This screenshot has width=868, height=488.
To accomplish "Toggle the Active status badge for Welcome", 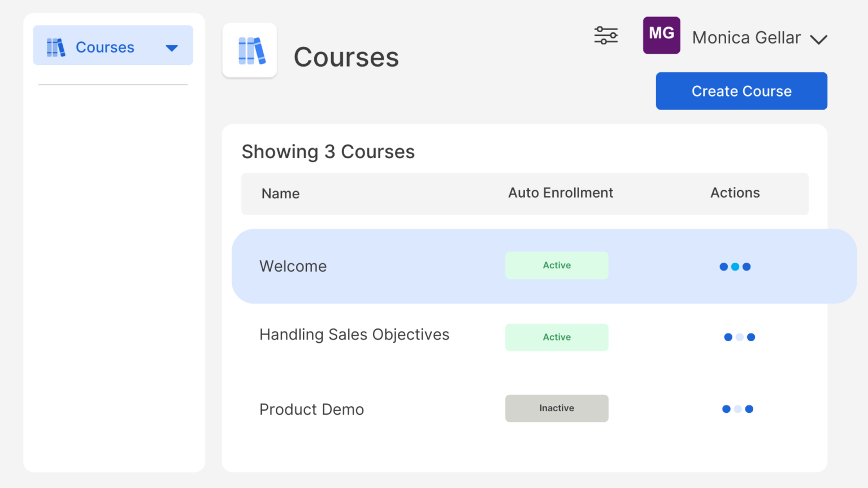I will tap(557, 265).
